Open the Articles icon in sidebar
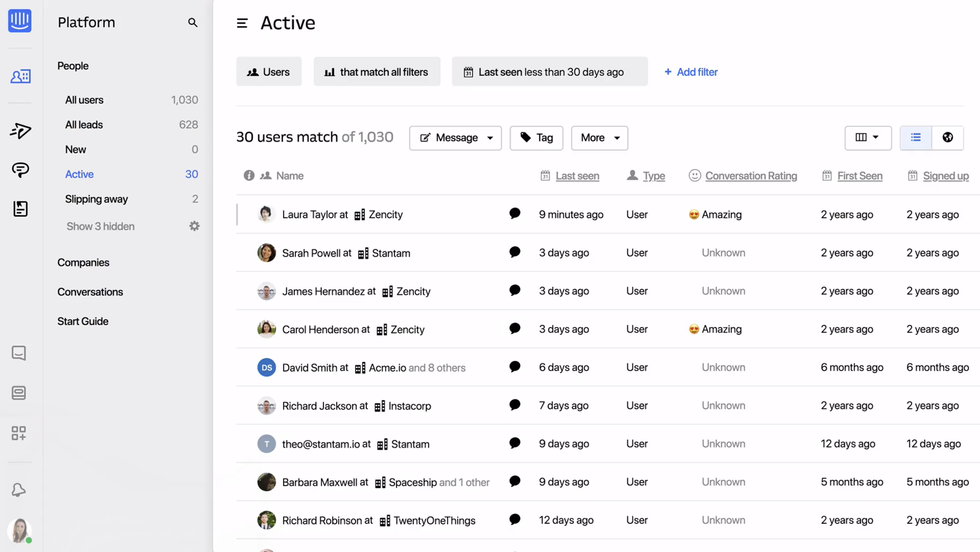 (20, 209)
